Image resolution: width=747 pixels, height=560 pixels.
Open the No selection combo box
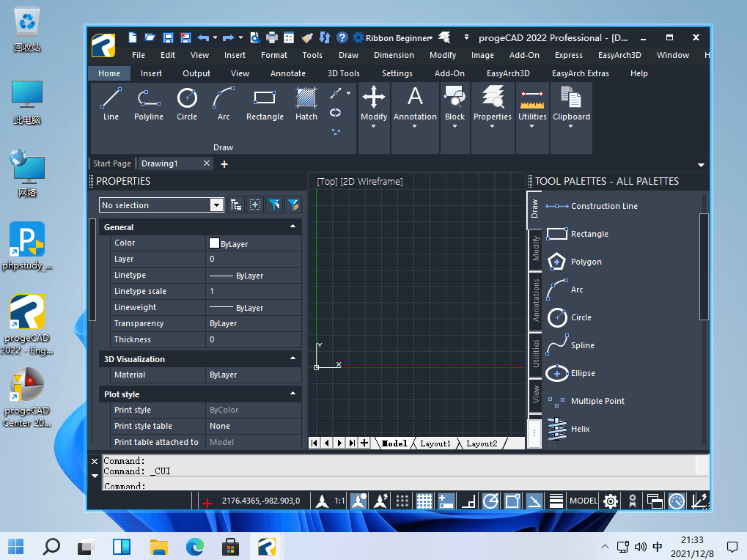pyautogui.click(x=161, y=205)
